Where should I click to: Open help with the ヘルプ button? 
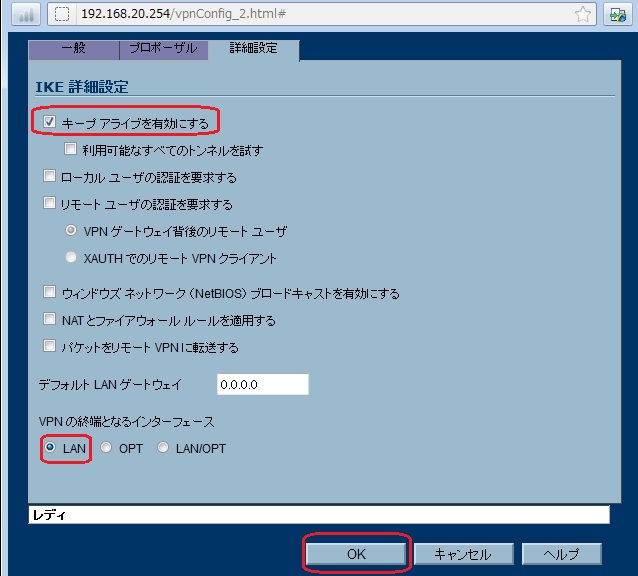562,554
